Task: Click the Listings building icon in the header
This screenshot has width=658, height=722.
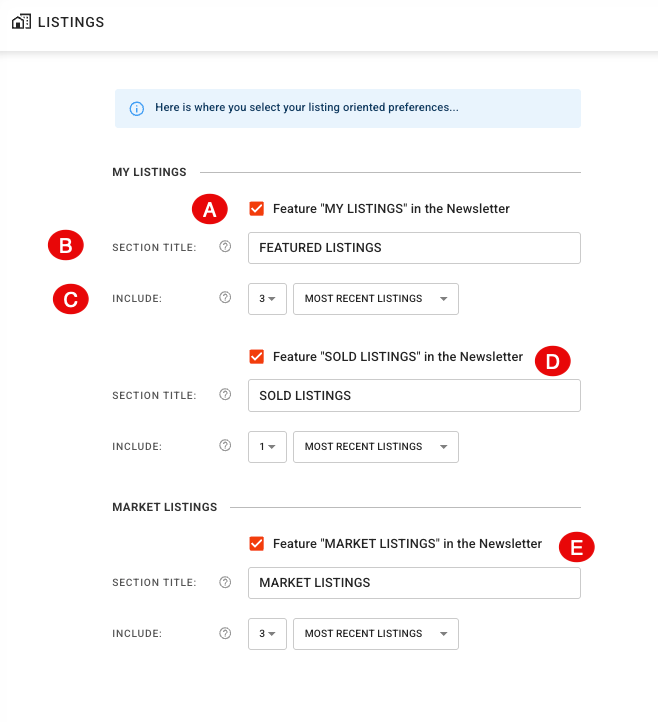Action: point(21,22)
